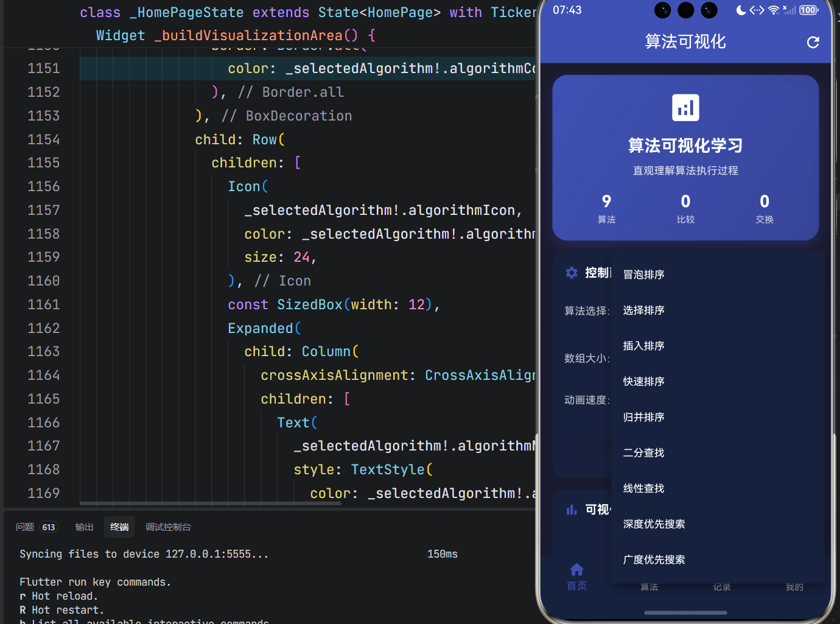Tap the 算法选择 label
Screen dimensions: 840x624
587,311
